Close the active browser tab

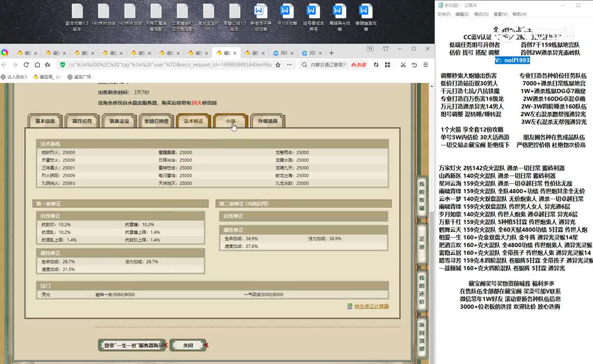click(235, 53)
